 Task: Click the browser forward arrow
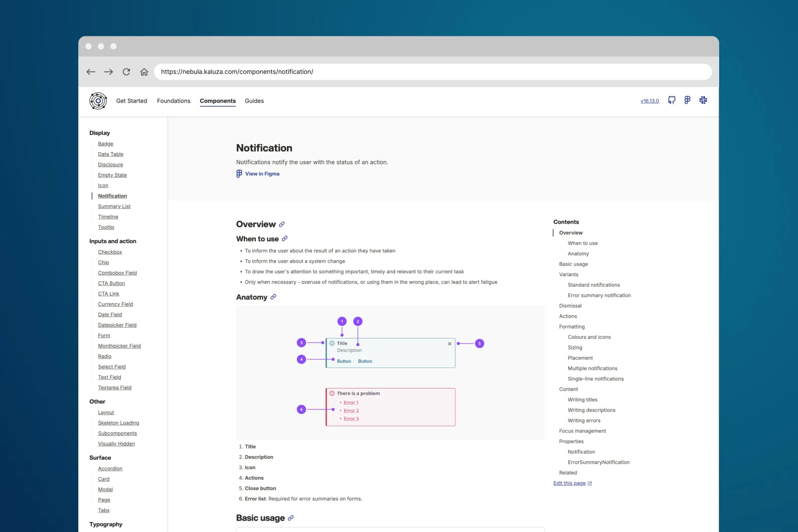point(108,72)
